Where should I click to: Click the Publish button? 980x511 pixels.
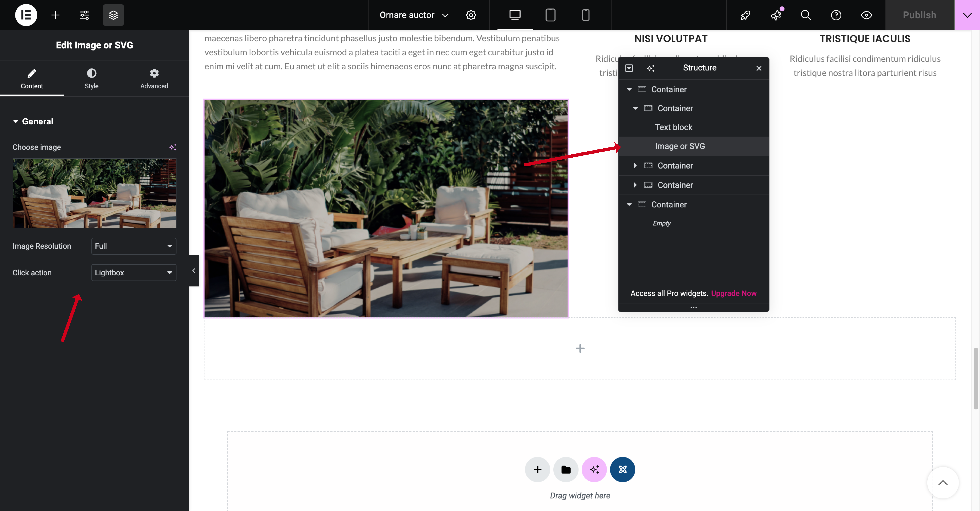pyautogui.click(x=920, y=15)
